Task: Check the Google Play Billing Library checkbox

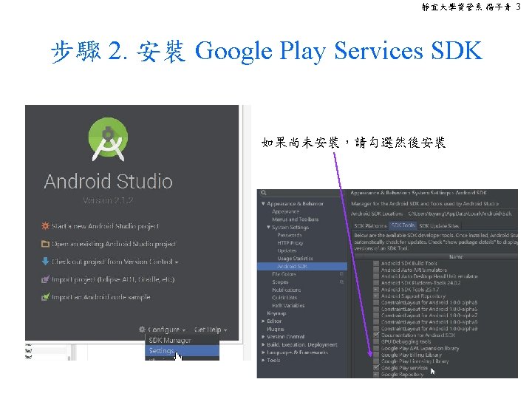Action: click(376, 355)
